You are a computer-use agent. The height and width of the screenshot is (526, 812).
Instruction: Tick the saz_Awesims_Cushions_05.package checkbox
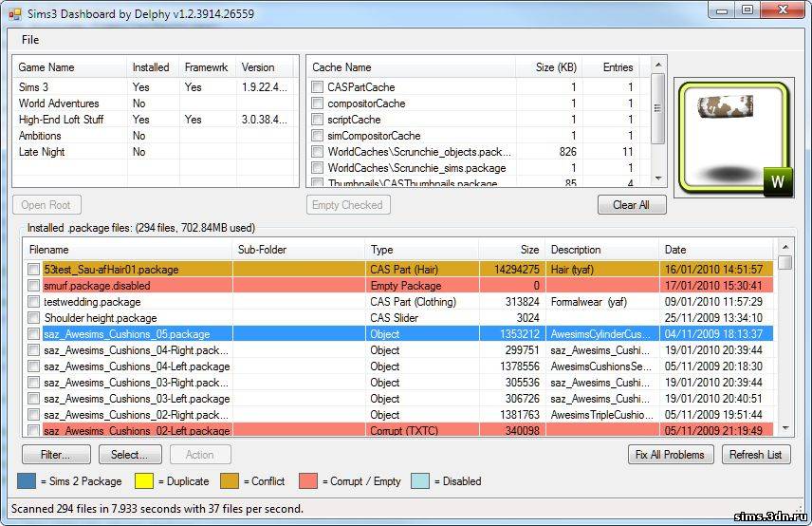pyautogui.click(x=33, y=334)
